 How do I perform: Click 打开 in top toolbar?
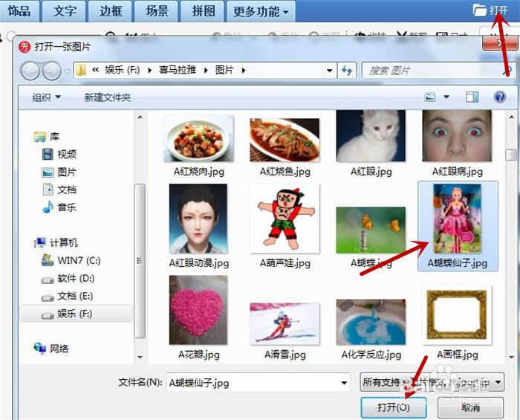[490, 10]
